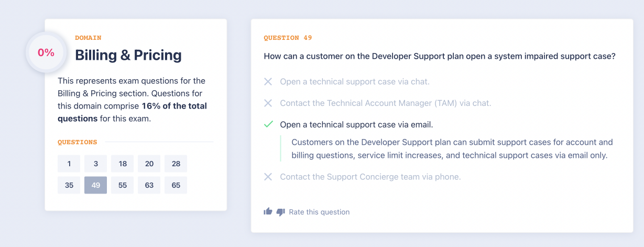644x247 pixels.
Task: Click the 0% score progress circle
Action: pyautogui.click(x=46, y=52)
